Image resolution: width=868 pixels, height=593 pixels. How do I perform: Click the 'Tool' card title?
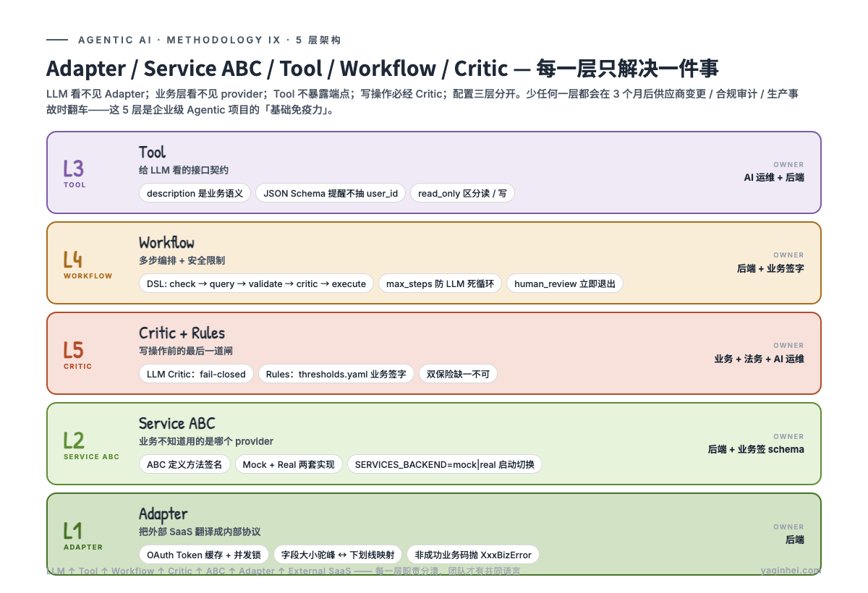pos(153,152)
